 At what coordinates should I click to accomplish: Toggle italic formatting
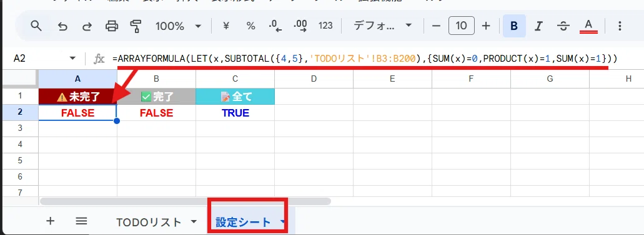(538, 26)
